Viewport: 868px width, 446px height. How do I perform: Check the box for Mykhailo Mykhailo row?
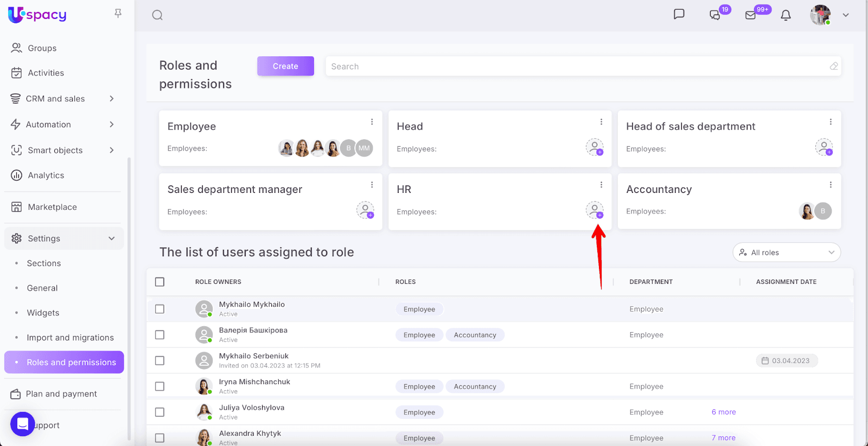[159, 309]
